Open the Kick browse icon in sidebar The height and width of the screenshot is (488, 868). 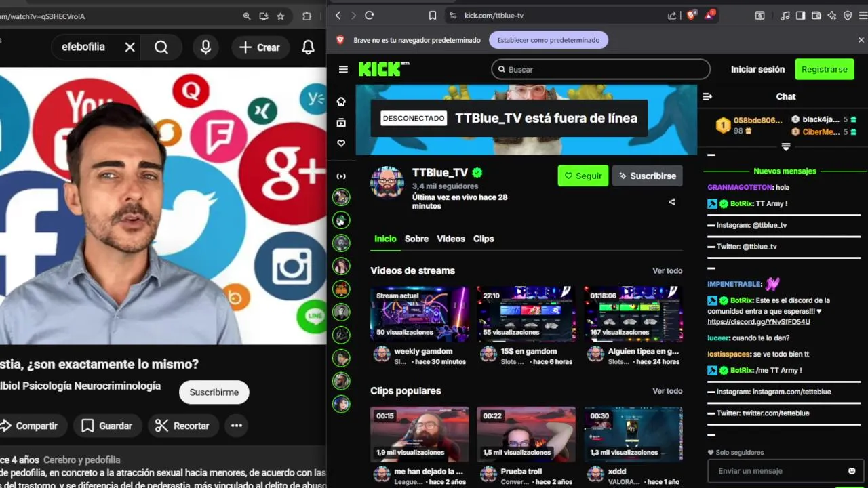[341, 123]
